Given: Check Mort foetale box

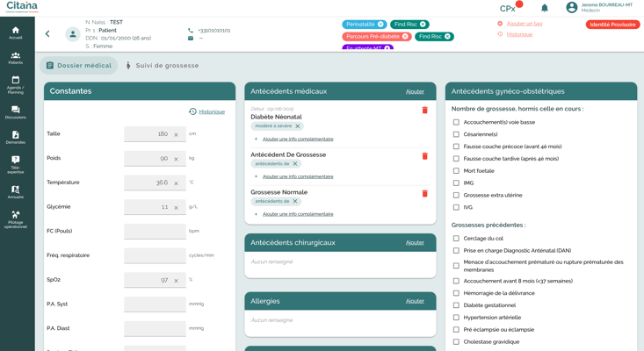Looking at the screenshot, I should 456,170.
